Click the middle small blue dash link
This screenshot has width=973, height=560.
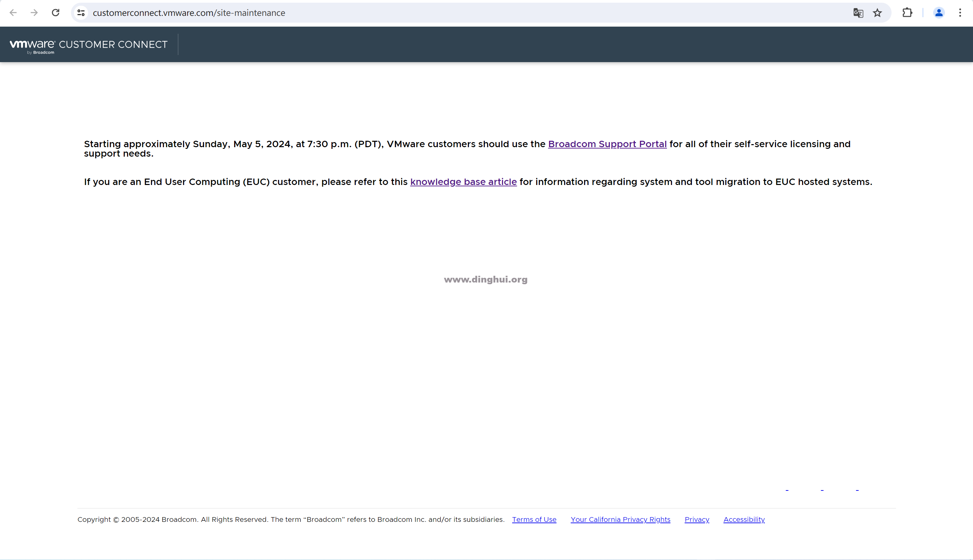[822, 490]
